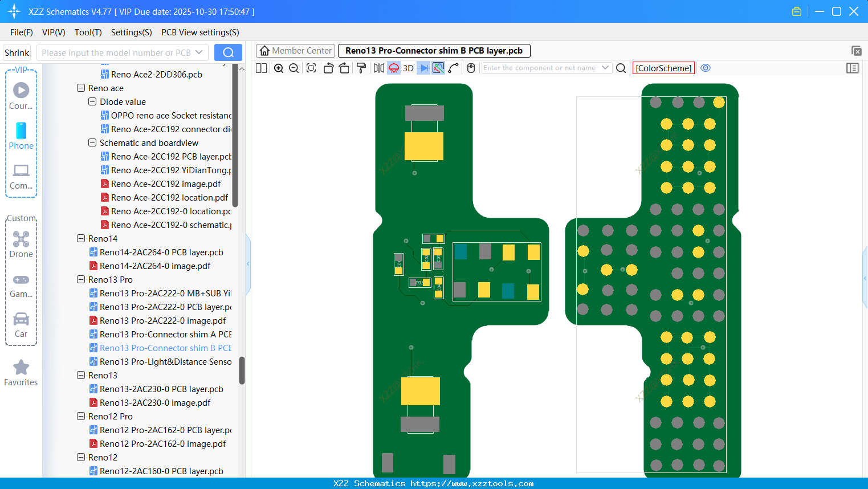Click the component search magnifier icon

(x=621, y=68)
